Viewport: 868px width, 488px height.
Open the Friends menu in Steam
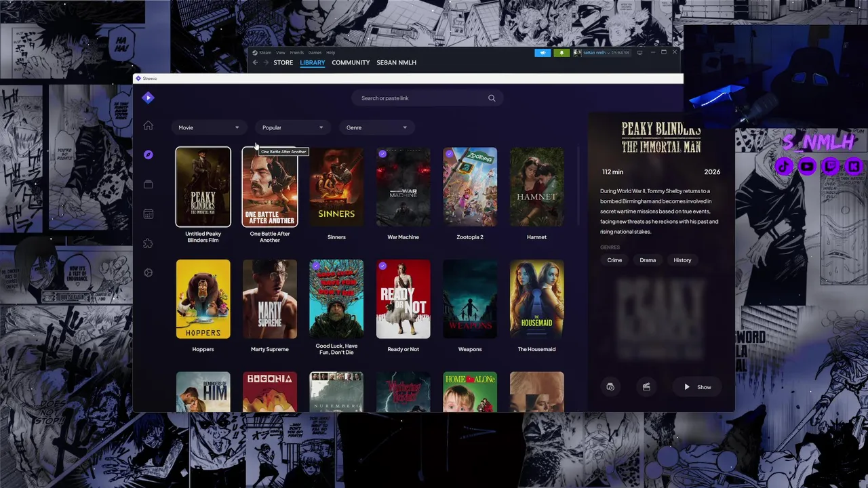click(297, 52)
